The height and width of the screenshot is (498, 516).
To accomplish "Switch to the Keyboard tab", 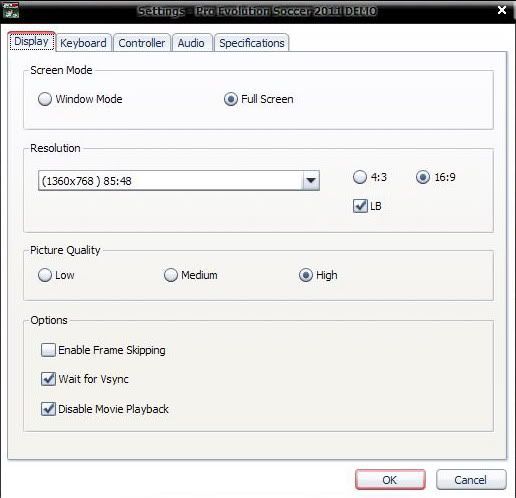I will tap(83, 43).
